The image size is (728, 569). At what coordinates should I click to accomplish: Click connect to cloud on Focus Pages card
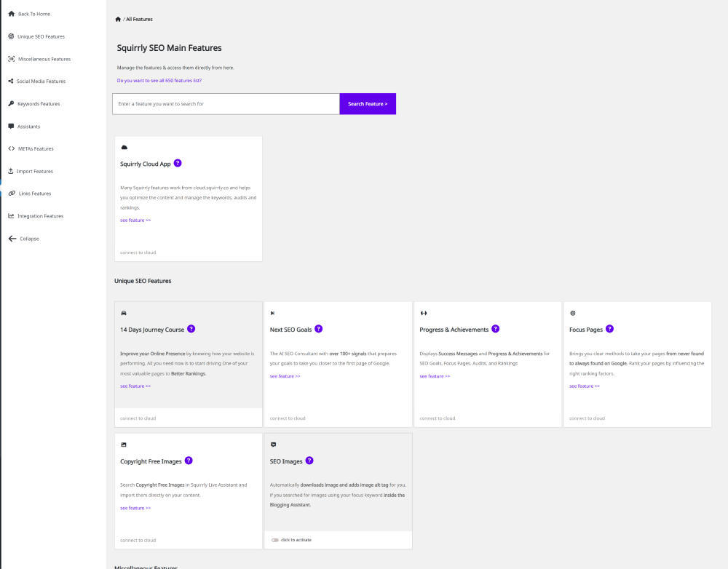587,418
